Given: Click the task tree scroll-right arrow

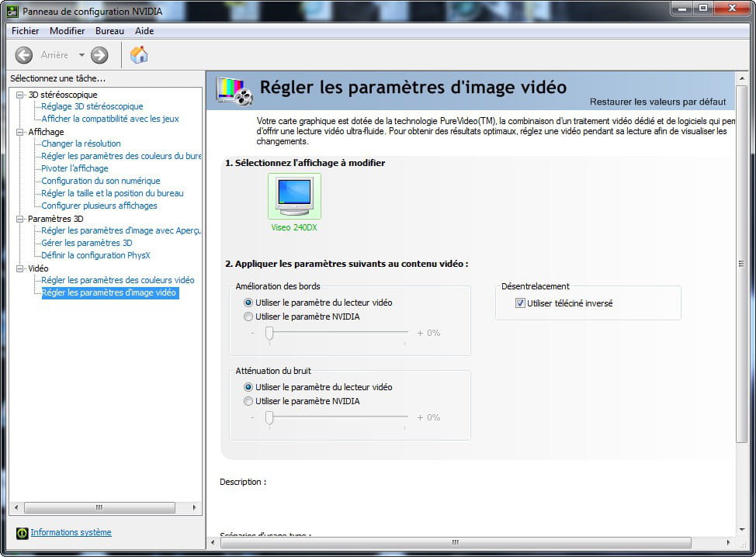Looking at the screenshot, I should click(194, 508).
